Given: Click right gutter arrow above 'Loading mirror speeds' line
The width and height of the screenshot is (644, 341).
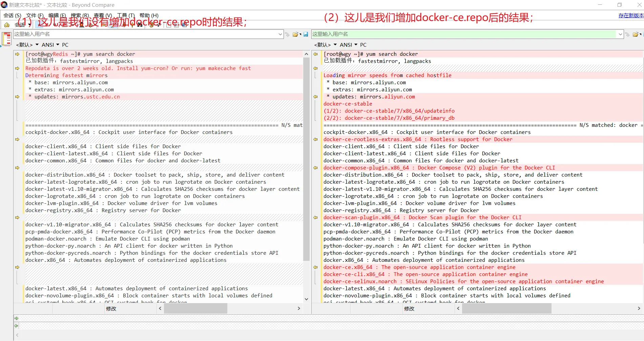Looking at the screenshot, I should pos(315,68).
